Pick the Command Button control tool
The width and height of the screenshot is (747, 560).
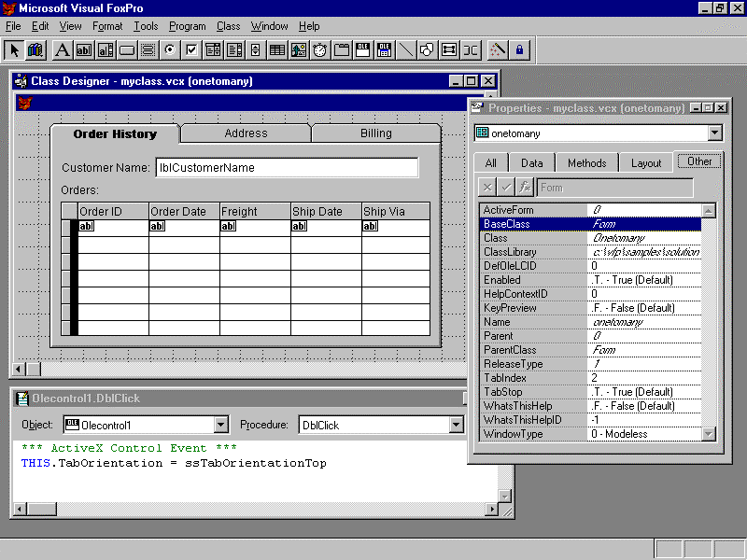tap(127, 50)
